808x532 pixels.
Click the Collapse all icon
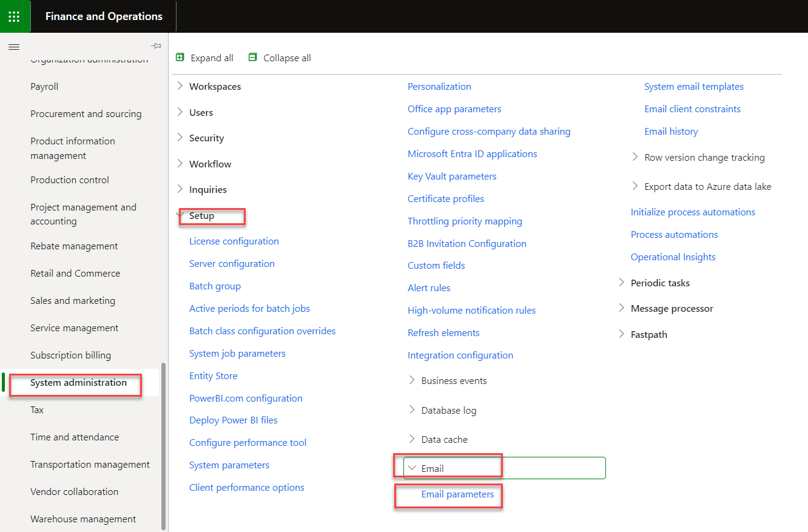[251, 57]
